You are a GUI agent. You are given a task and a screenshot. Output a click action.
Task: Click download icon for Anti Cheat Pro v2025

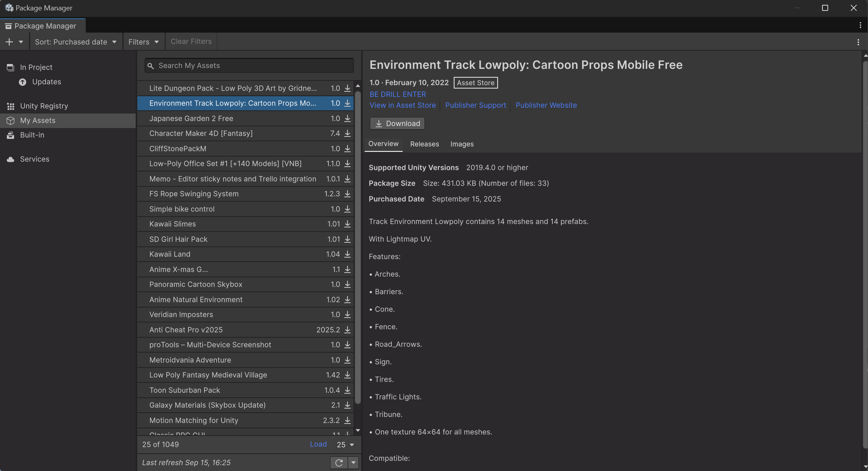coord(347,330)
